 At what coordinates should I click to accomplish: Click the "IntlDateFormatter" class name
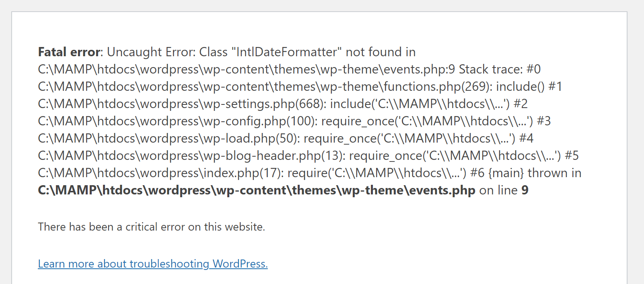point(286,52)
